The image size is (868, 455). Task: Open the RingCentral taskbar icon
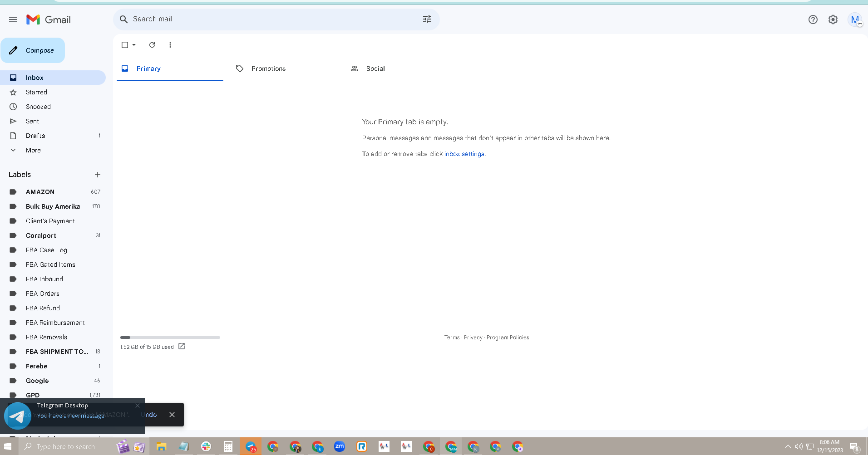[x=361, y=446]
